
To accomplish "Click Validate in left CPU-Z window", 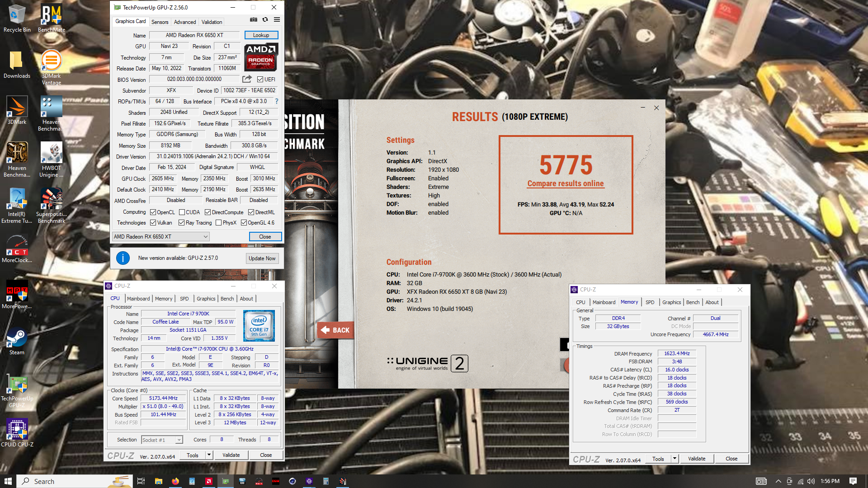I will [231, 455].
